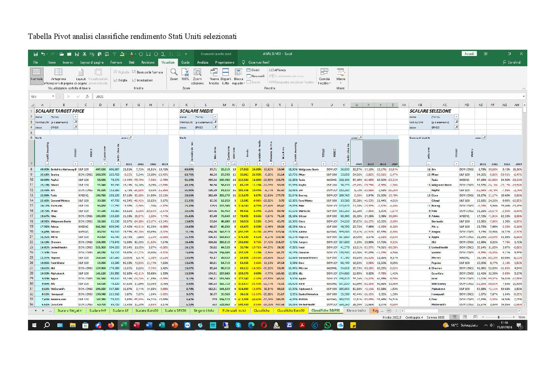Screen dimensions: 555x392
Task: Open the Zoom dialog magnifier
Action: tap(174, 74)
